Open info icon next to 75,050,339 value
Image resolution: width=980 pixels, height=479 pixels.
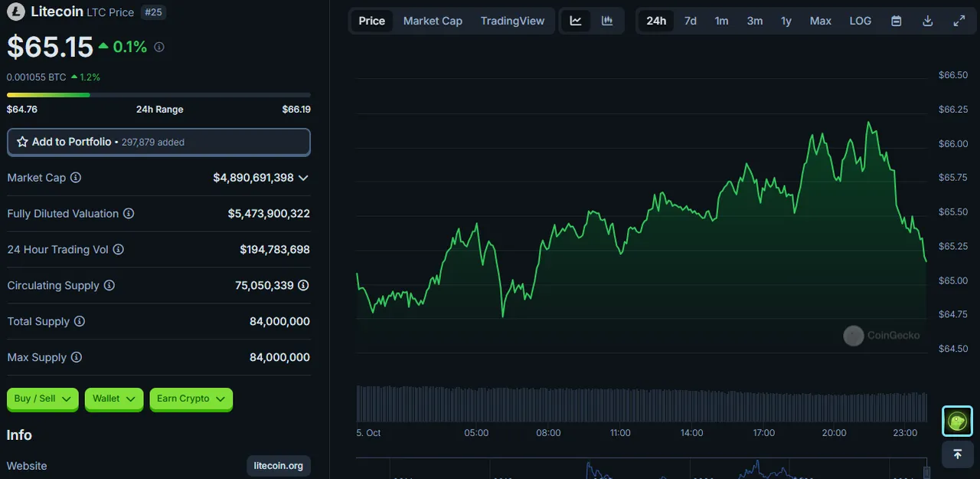pyautogui.click(x=304, y=286)
